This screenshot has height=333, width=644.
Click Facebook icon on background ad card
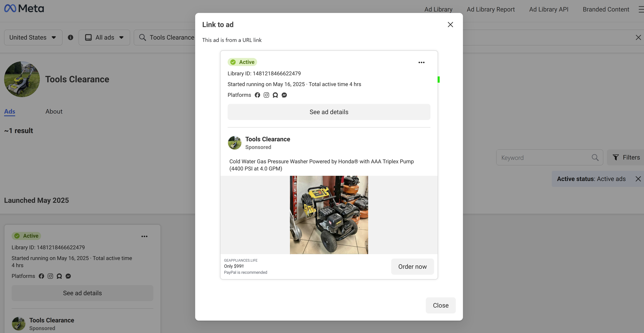tap(41, 276)
